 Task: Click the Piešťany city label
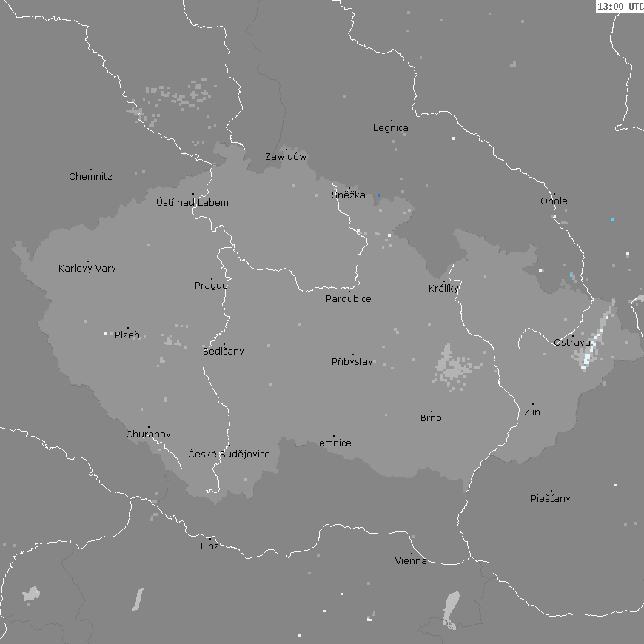pos(551,499)
